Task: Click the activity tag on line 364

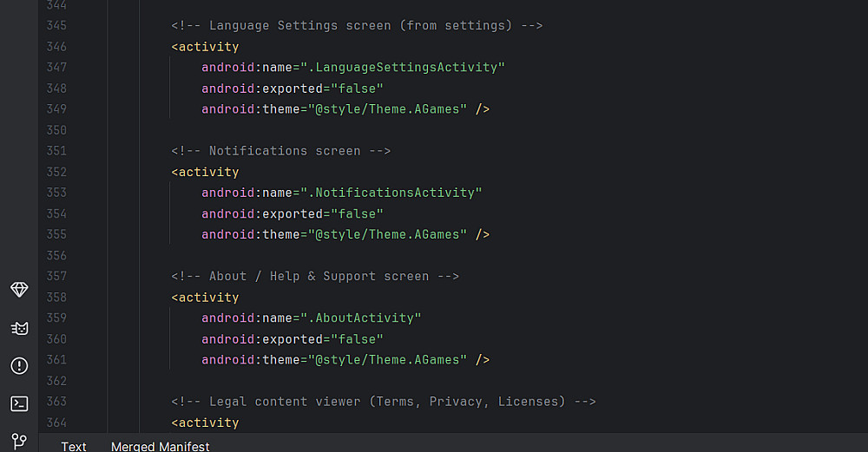Action: coord(208,423)
